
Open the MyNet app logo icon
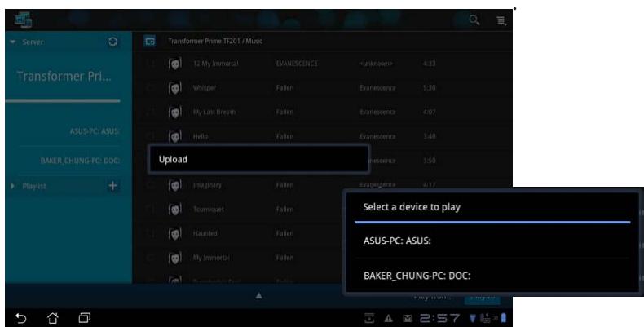(x=23, y=20)
